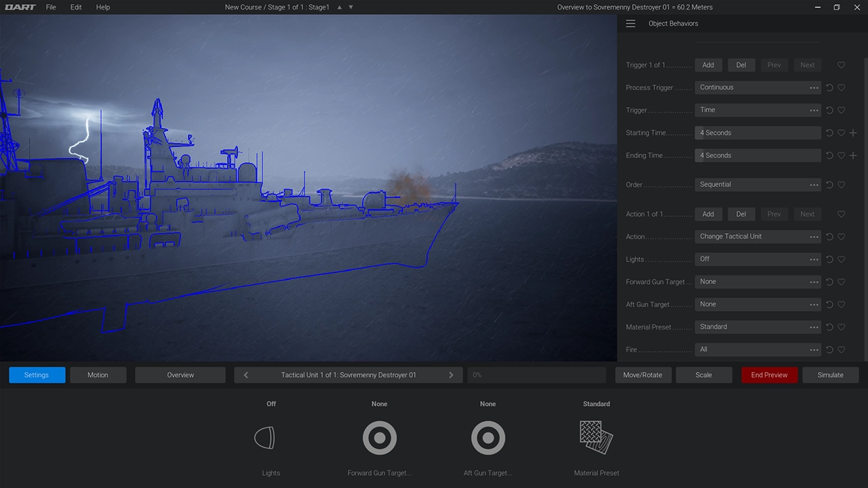Open the File menu

pos(51,7)
